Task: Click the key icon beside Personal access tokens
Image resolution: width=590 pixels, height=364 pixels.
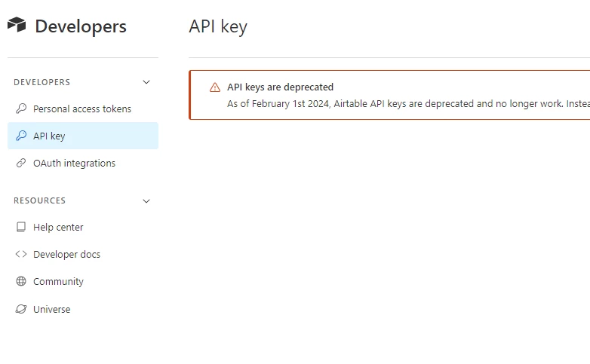Action: [x=21, y=109]
